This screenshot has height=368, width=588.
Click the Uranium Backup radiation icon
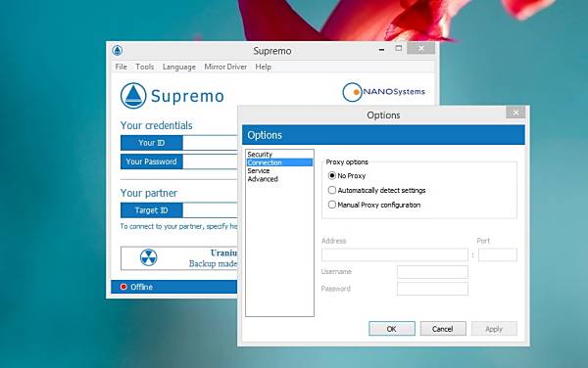coord(149,257)
